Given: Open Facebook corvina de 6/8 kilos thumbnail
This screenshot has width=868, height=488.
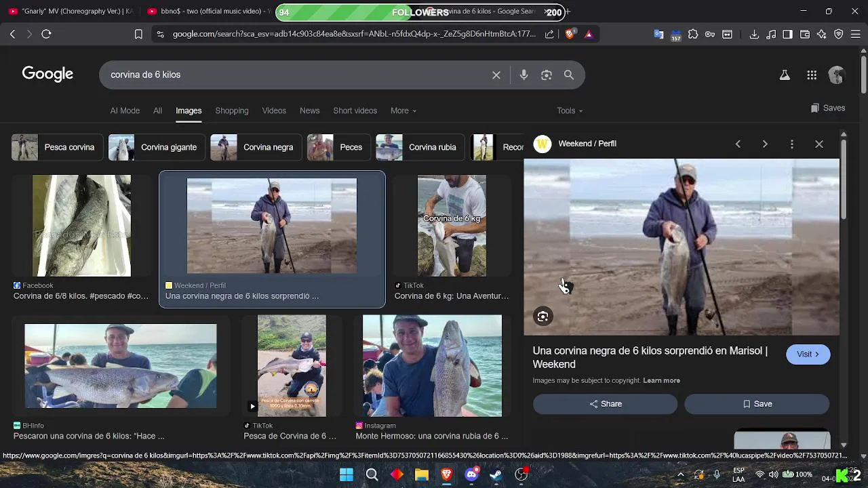Looking at the screenshot, I should click(x=81, y=226).
